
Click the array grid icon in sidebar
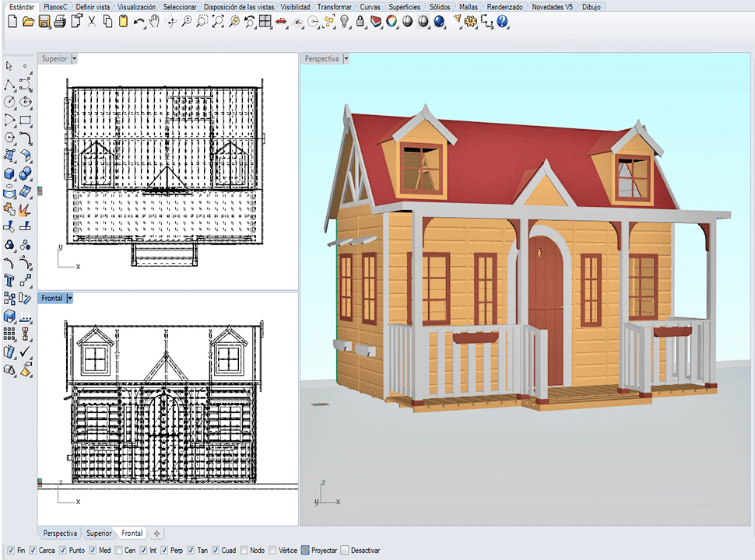[x=9, y=334]
